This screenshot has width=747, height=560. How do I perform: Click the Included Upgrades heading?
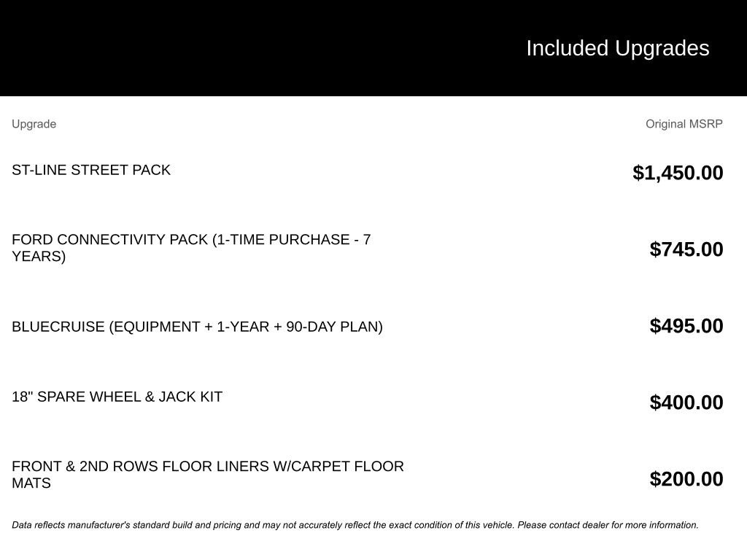click(x=617, y=48)
